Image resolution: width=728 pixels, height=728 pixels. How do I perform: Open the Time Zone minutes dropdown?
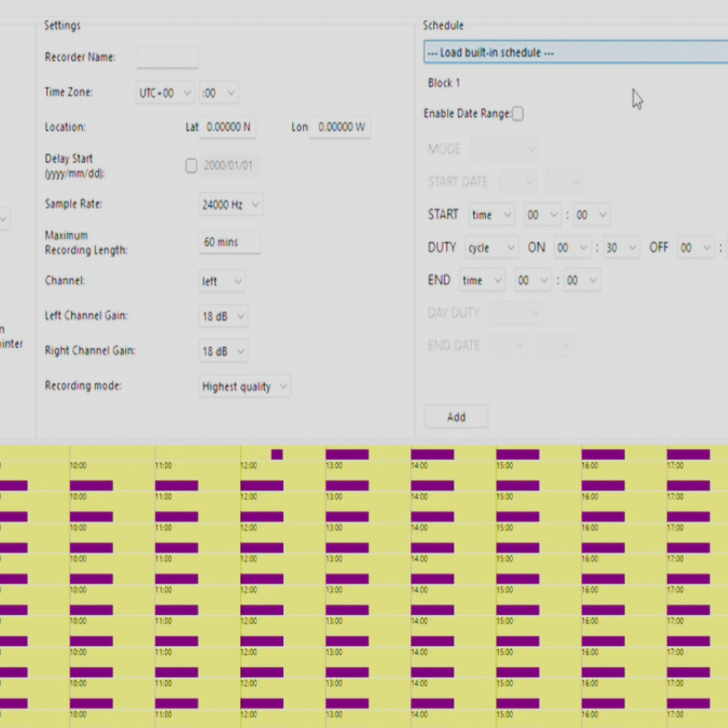(220, 92)
